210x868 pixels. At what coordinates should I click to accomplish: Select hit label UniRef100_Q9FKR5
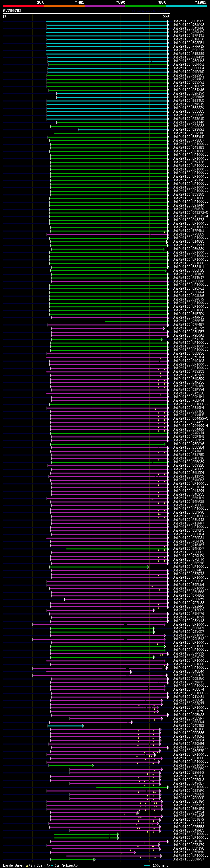point(188,97)
